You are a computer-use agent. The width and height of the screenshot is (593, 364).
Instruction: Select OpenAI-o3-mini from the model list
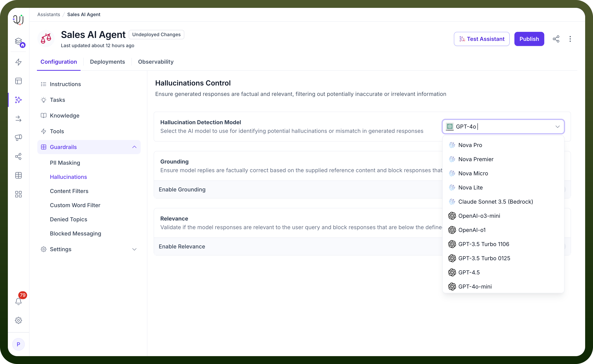tap(503, 216)
